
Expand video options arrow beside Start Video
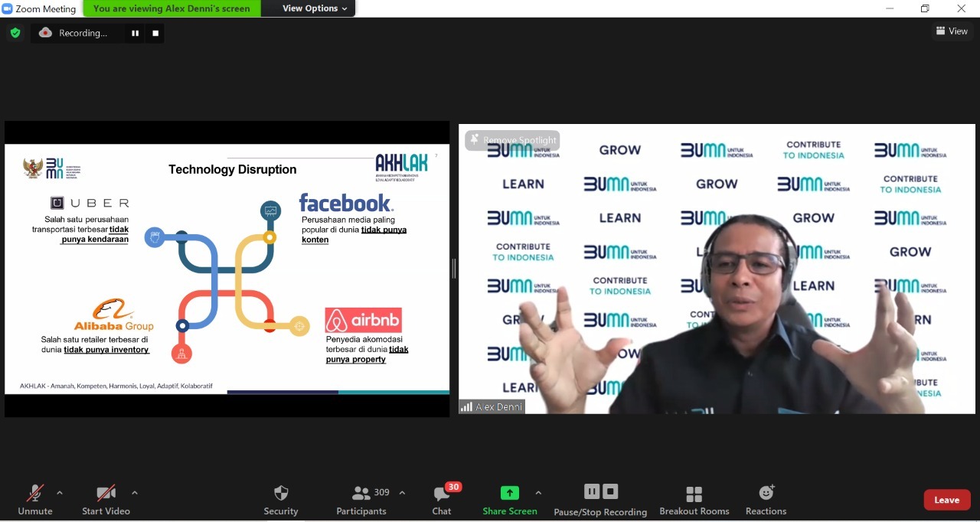135,493
